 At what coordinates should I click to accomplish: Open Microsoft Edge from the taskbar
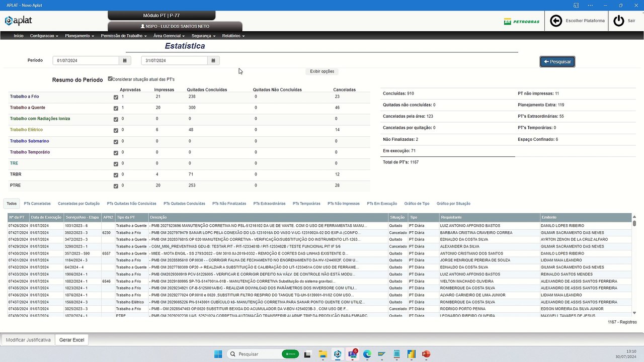367,354
